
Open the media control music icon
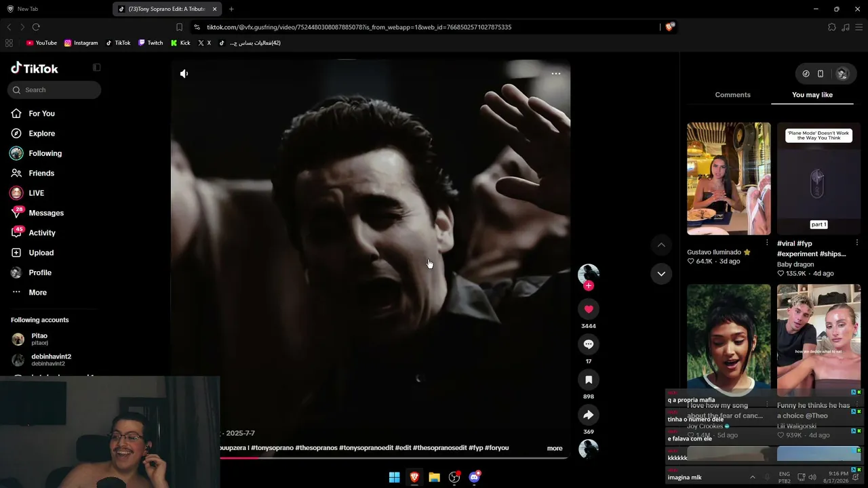[846, 27]
